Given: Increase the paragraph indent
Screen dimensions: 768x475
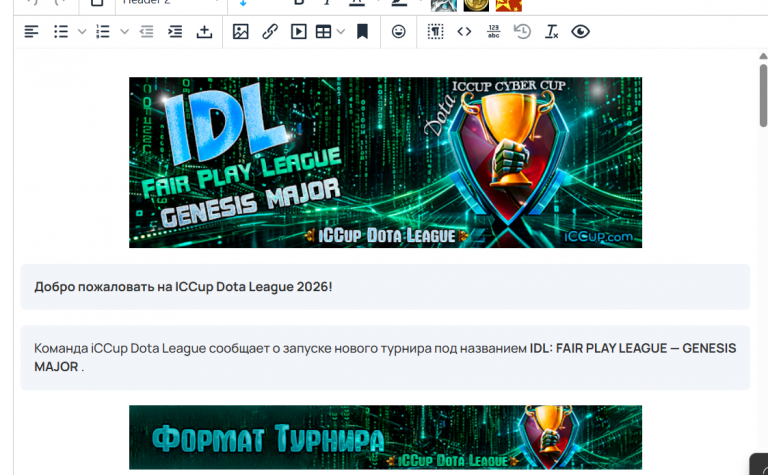Looking at the screenshot, I should pos(175,32).
